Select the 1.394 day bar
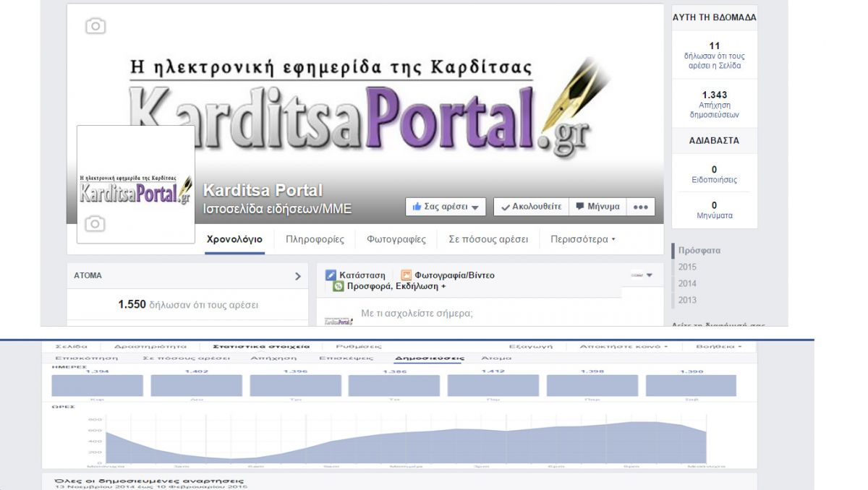Image resolution: width=868 pixels, height=490 pixels. (x=97, y=385)
